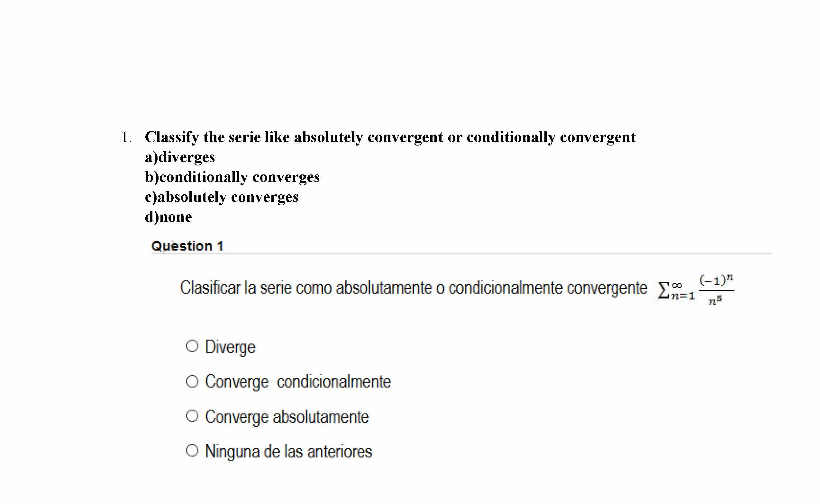Viewport: 820px width, 504px height.
Task: Click the (-1)^n numerator in the formula
Action: pos(716,280)
